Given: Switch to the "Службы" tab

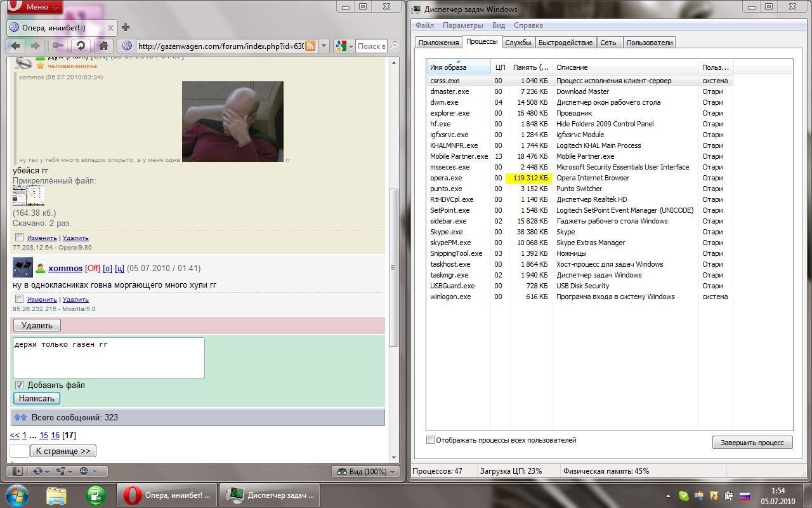Looking at the screenshot, I should (x=518, y=43).
